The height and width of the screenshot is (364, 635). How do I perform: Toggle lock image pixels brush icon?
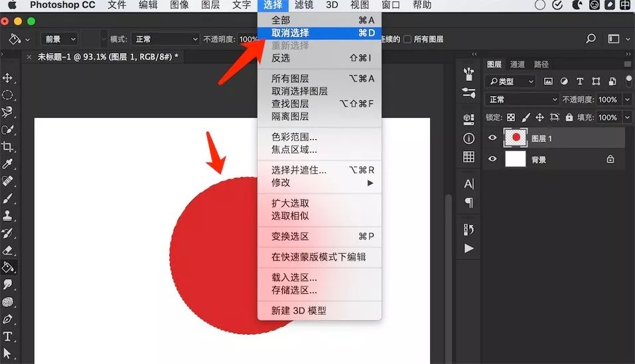click(x=526, y=117)
